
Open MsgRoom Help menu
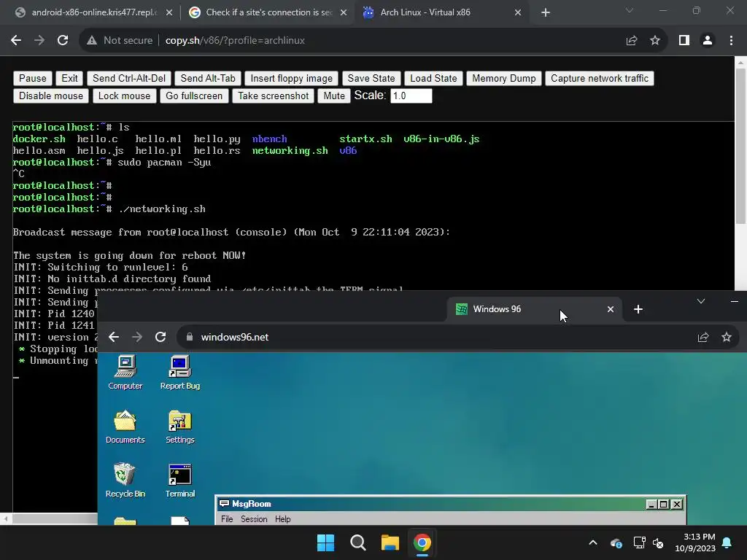(x=282, y=519)
